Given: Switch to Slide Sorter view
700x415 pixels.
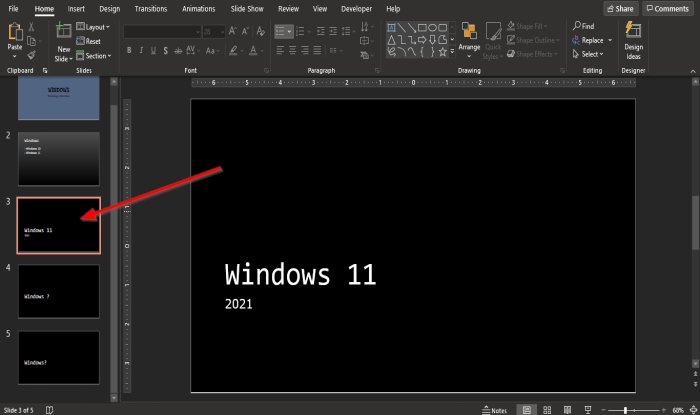Looking at the screenshot, I should pyautogui.click(x=547, y=410).
